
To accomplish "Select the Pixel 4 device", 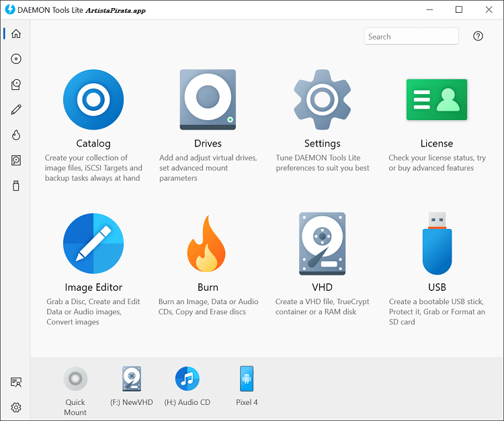I will pyautogui.click(x=247, y=379).
